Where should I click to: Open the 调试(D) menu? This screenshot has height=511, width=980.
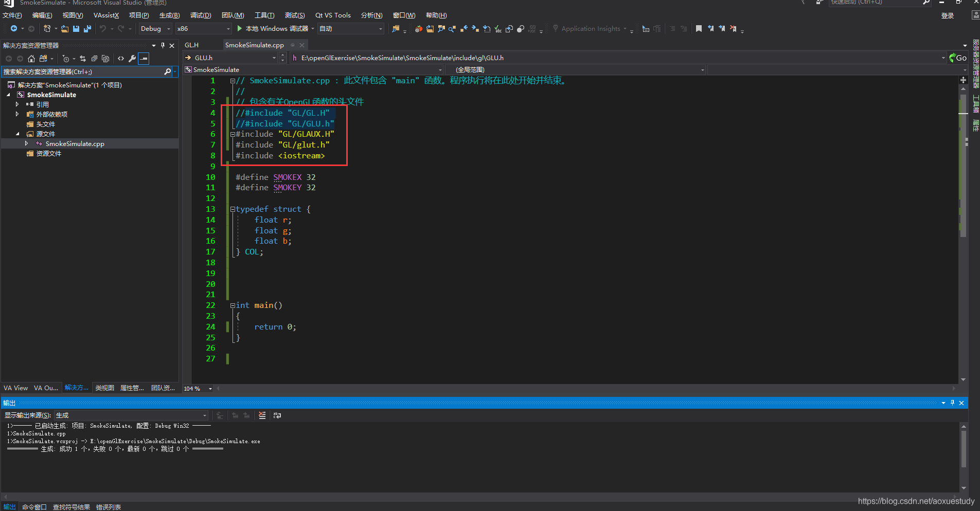201,15
